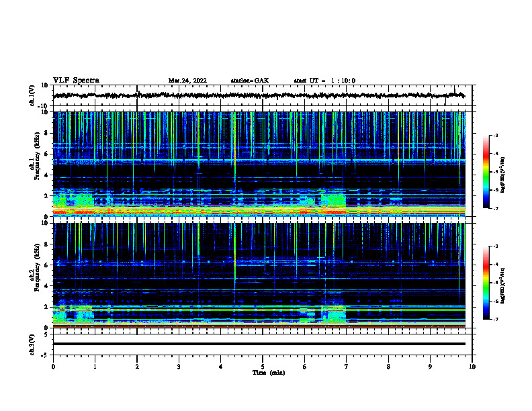Click the "station=GAK" header text
The width and height of the screenshot is (532, 411).
click(x=250, y=81)
